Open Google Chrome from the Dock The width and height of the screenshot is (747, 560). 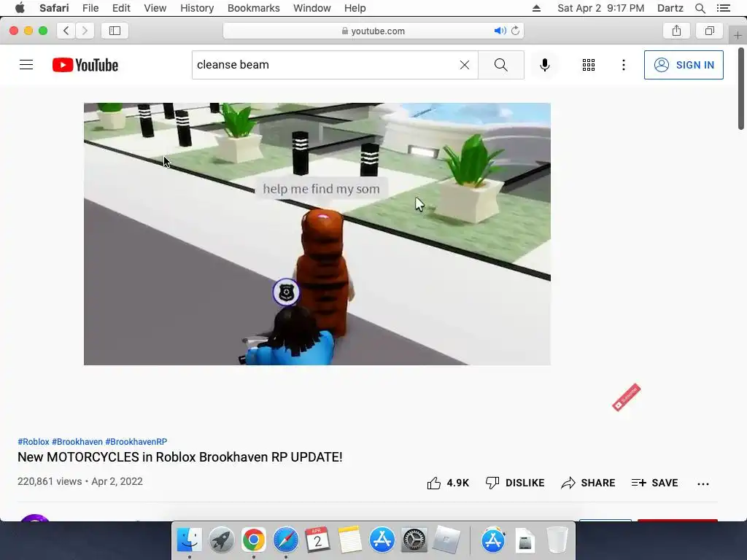pyautogui.click(x=253, y=540)
